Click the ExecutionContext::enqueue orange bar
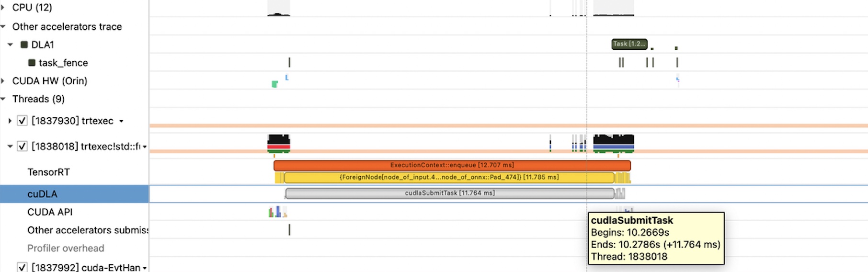The height and width of the screenshot is (272, 868). click(x=452, y=165)
